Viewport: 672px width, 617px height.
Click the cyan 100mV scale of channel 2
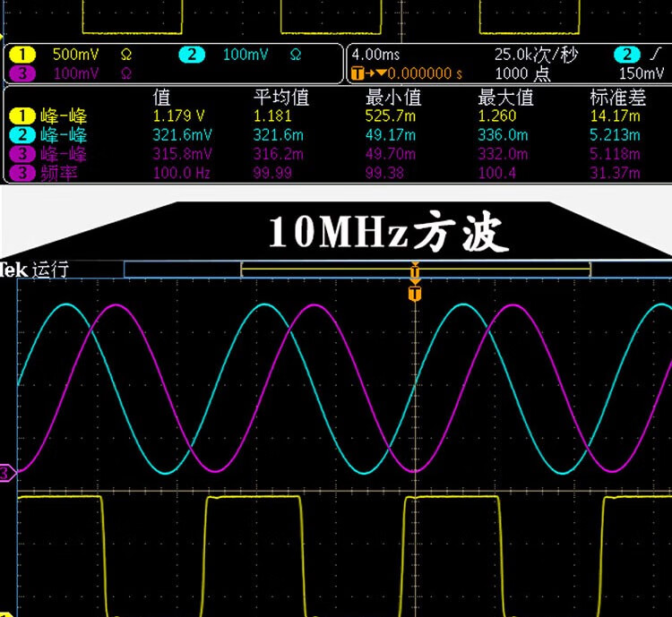point(246,55)
